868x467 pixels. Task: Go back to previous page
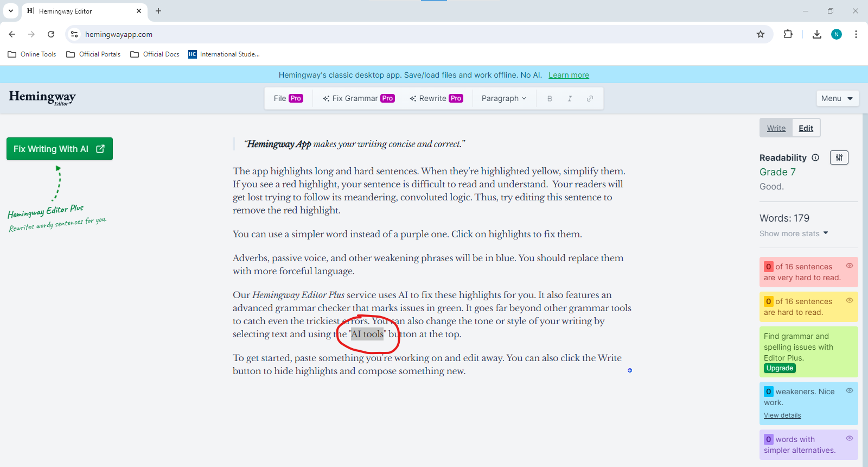pyautogui.click(x=12, y=34)
